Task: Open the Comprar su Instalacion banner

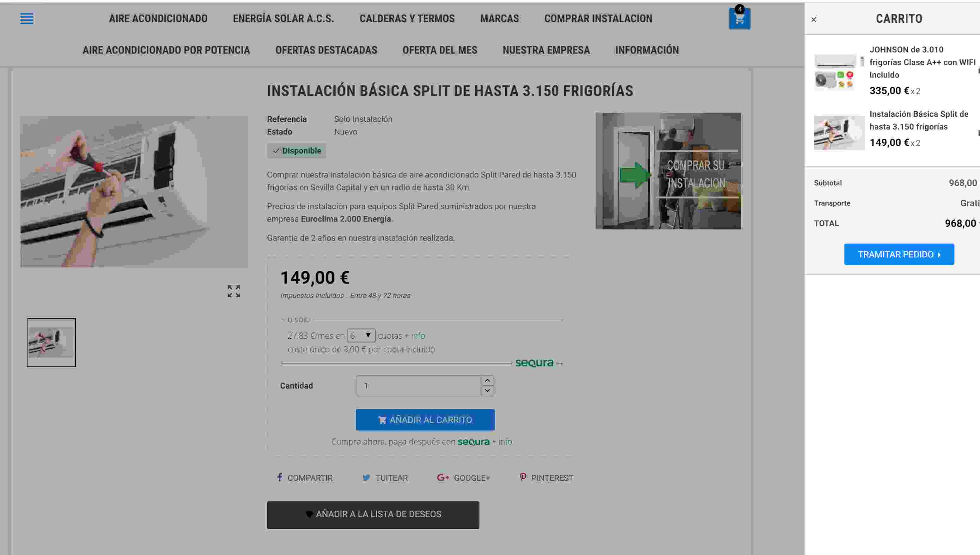Action: [x=668, y=171]
